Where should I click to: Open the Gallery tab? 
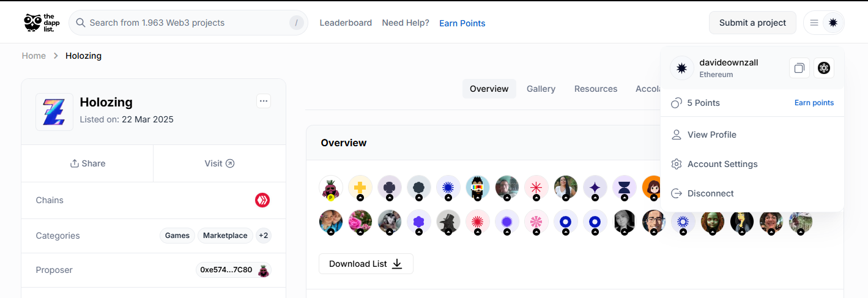[x=541, y=89]
